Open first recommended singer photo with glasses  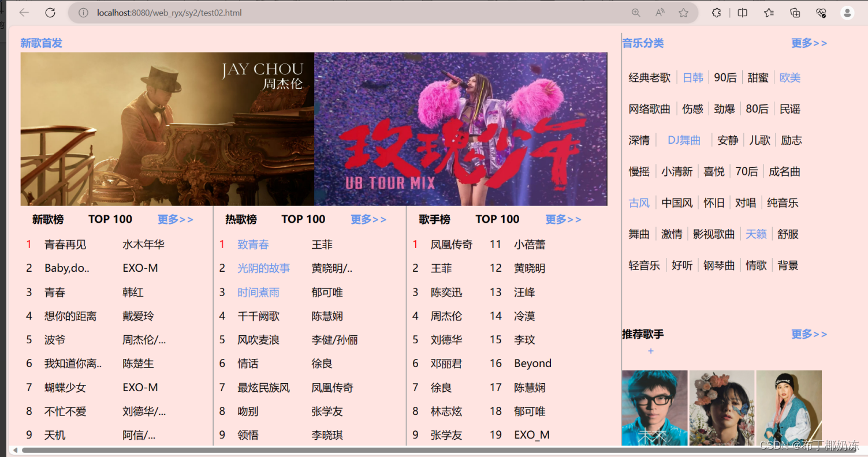[x=655, y=408]
